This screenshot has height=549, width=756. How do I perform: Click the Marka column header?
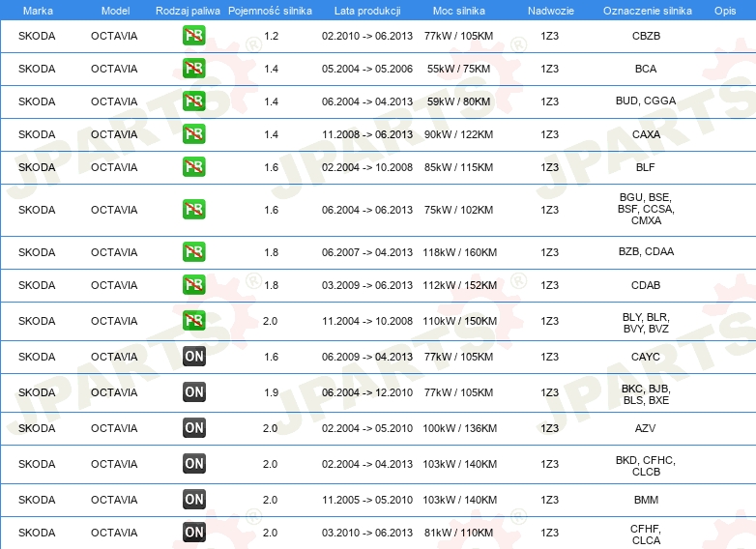point(38,11)
